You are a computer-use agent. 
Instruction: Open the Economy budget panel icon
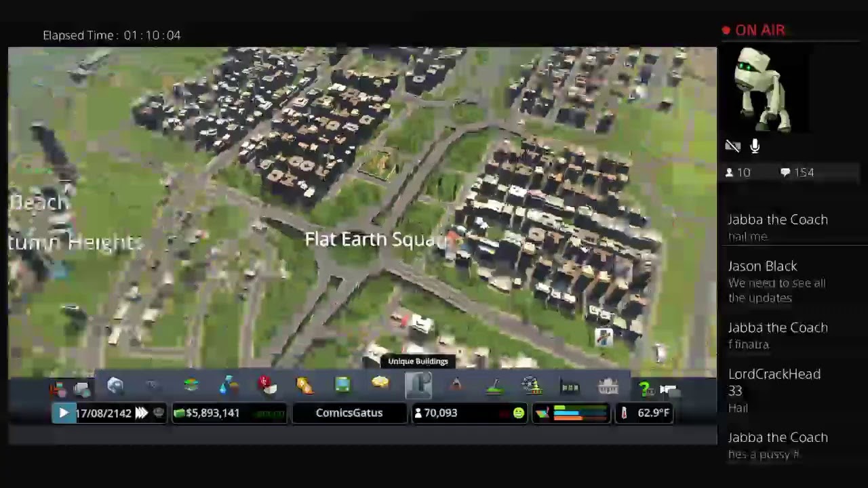tap(570, 387)
